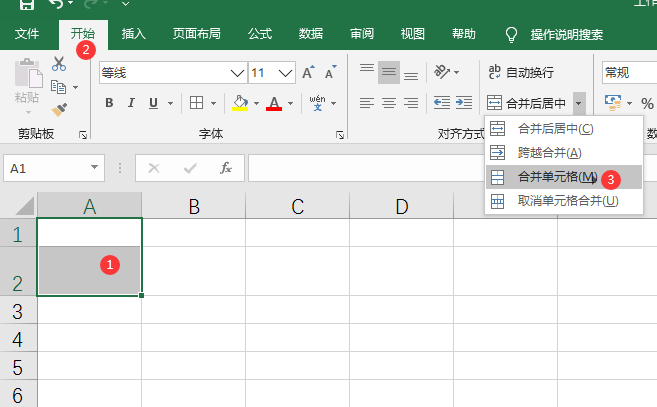Open the 等线 font name dropdown
Screen dimensions: 657x407
tap(237, 73)
